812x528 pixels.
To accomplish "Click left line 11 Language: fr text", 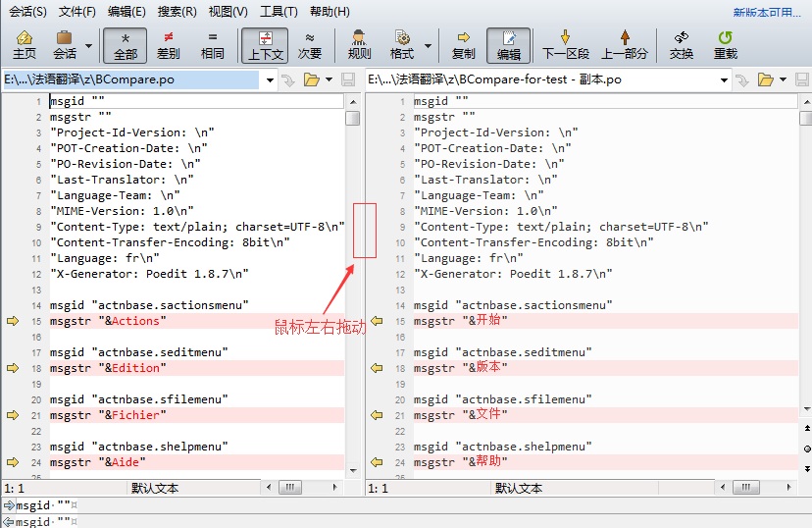I will click(105, 258).
